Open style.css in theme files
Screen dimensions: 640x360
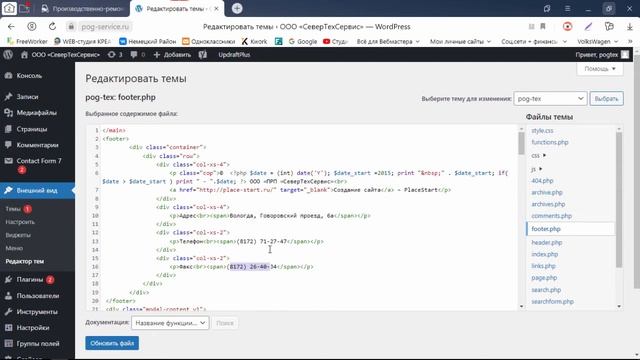542,131
